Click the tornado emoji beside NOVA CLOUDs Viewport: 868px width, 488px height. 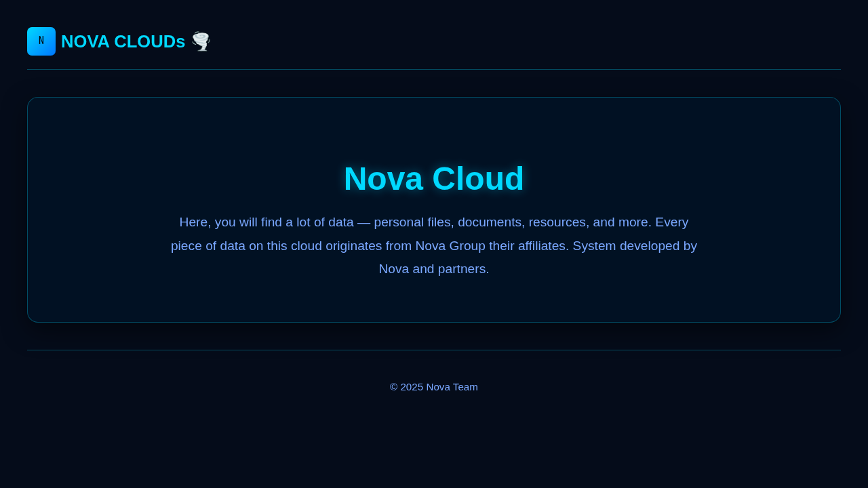(201, 41)
